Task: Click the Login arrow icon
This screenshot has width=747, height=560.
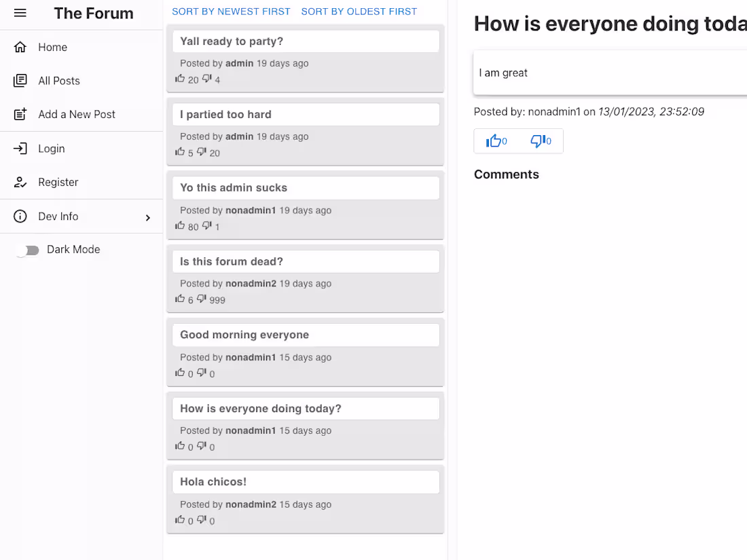Action: click(20, 149)
